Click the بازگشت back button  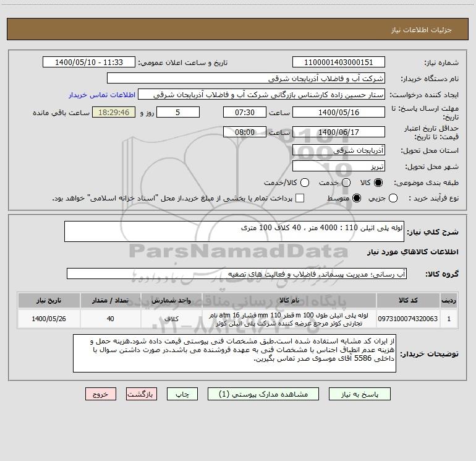(142, 394)
